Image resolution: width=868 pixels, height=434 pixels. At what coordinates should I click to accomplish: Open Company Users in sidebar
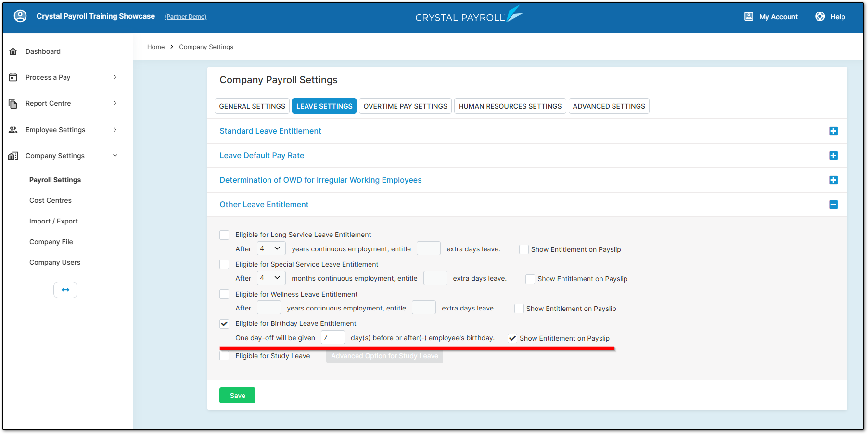tap(55, 262)
